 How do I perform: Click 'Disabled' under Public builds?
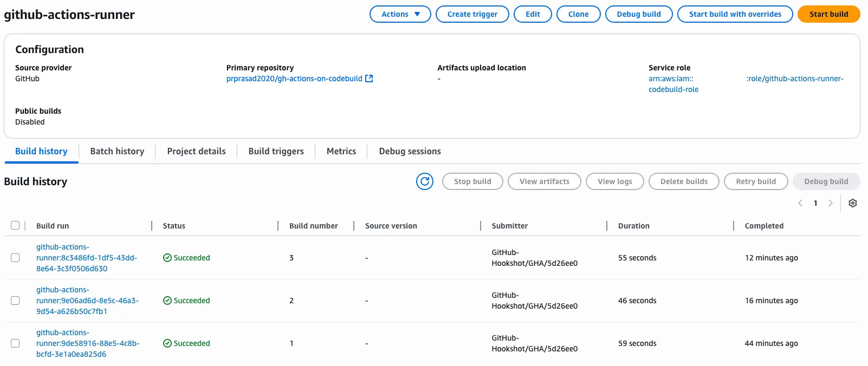[x=30, y=122]
